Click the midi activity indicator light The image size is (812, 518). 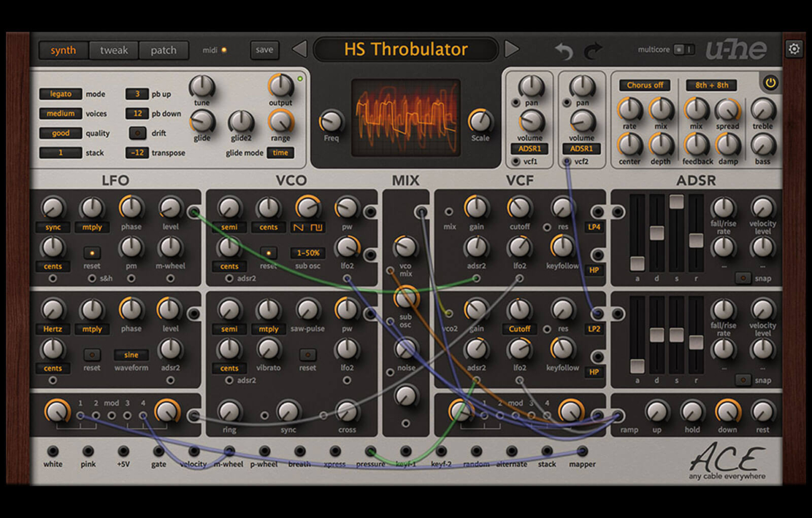coord(225,50)
